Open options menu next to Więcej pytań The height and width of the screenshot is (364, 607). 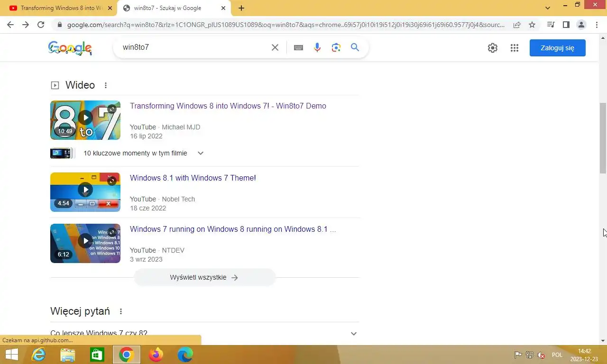point(121,311)
